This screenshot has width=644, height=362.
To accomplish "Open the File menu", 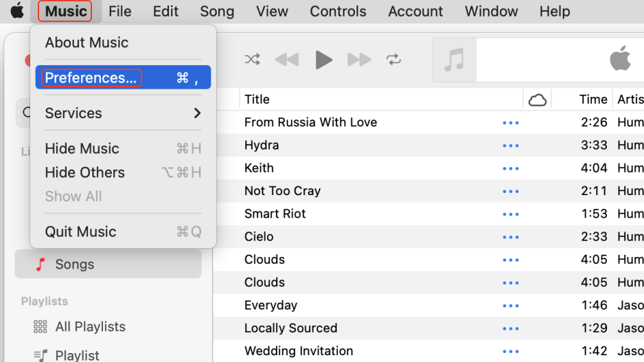I will click(119, 11).
